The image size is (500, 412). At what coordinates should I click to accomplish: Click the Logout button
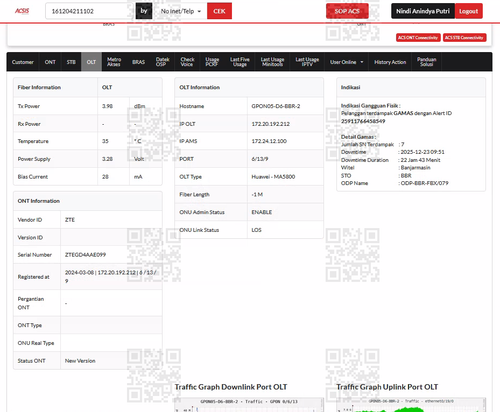[x=469, y=11]
